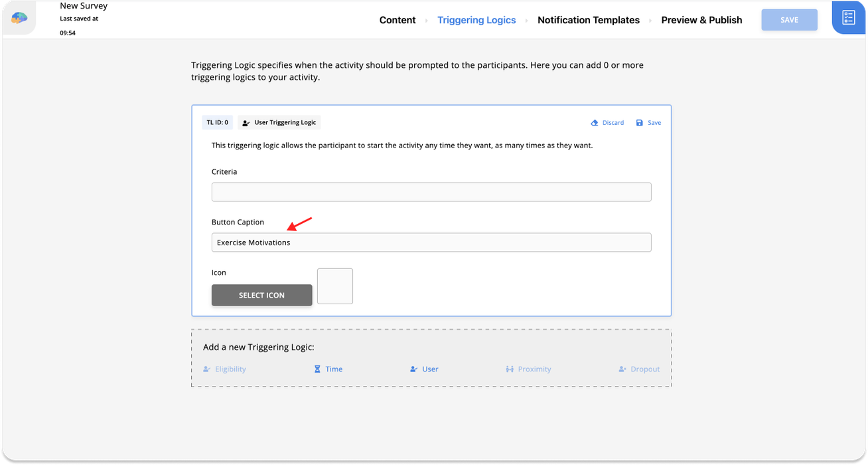Click the User icon in add section

coord(414,369)
